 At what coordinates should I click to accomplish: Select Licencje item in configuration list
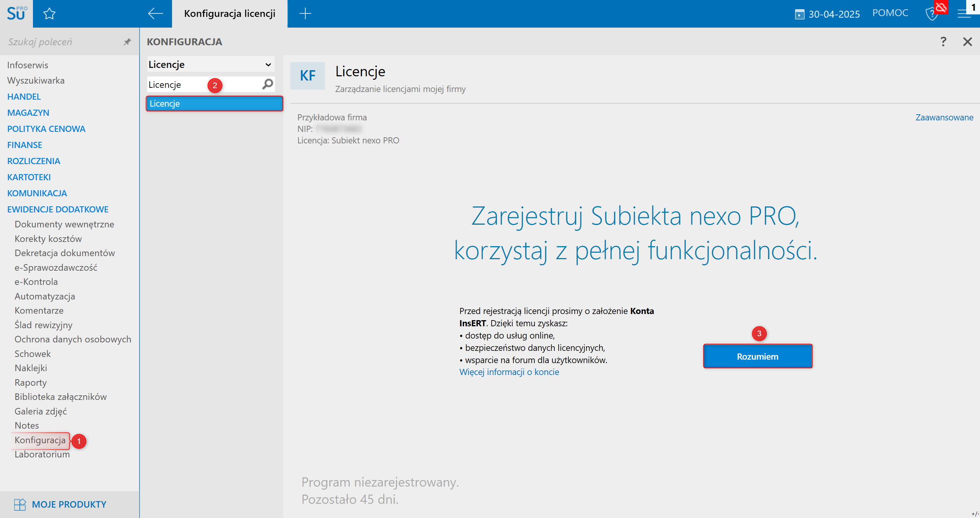click(x=214, y=104)
